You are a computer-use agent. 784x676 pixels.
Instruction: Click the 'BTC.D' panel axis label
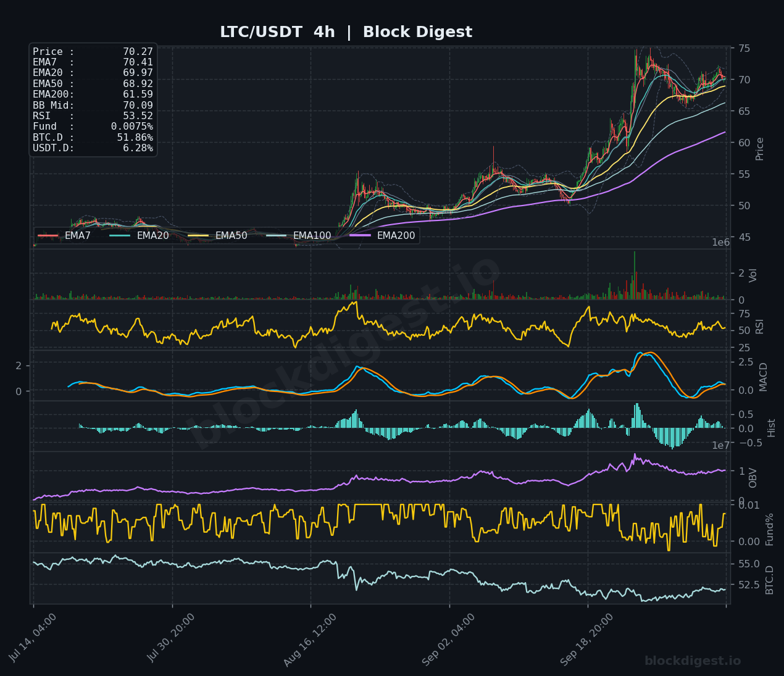[x=770, y=580]
